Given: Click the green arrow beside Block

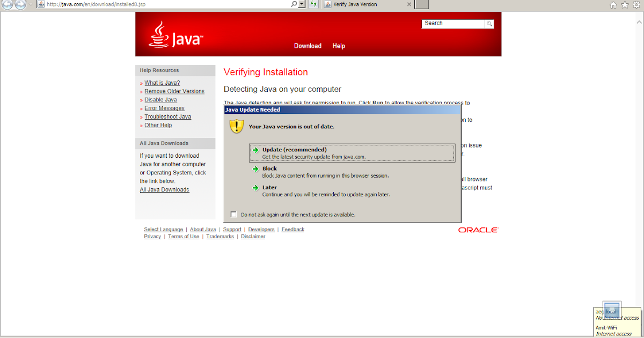Looking at the screenshot, I should [255, 169].
